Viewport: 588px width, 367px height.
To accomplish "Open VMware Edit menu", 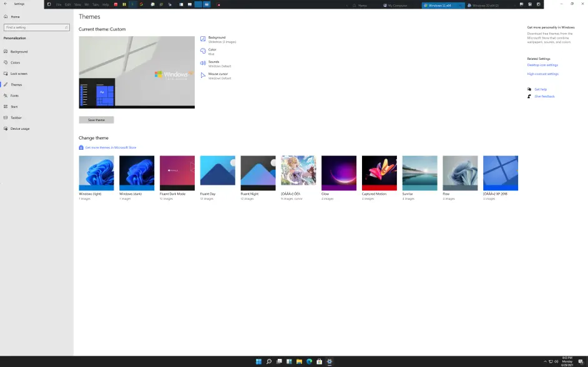I will click(x=68, y=4).
